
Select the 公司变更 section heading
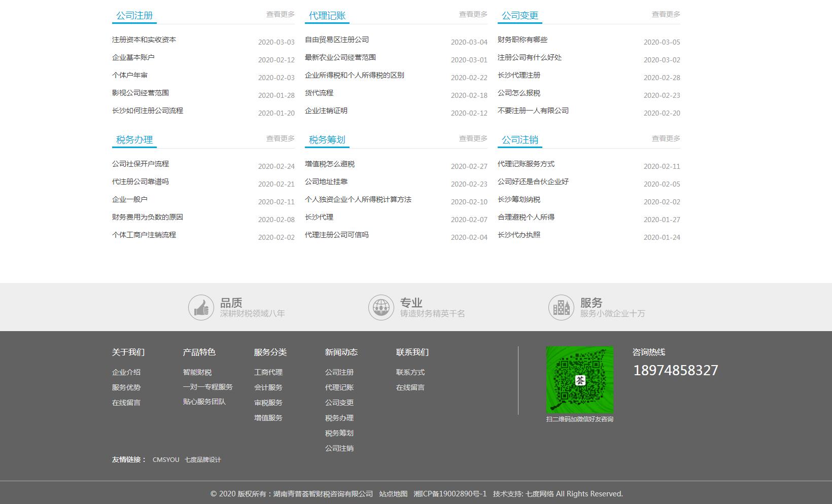[520, 16]
